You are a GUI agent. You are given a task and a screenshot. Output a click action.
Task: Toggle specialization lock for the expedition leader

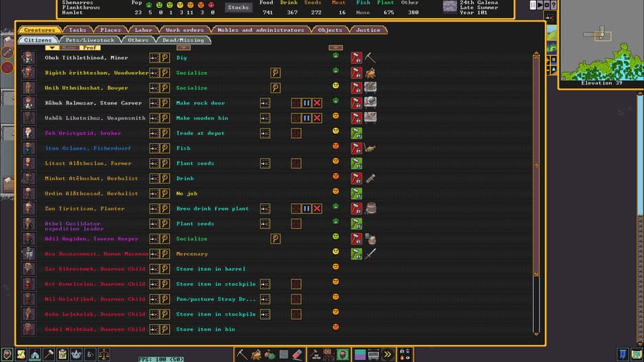click(x=356, y=224)
